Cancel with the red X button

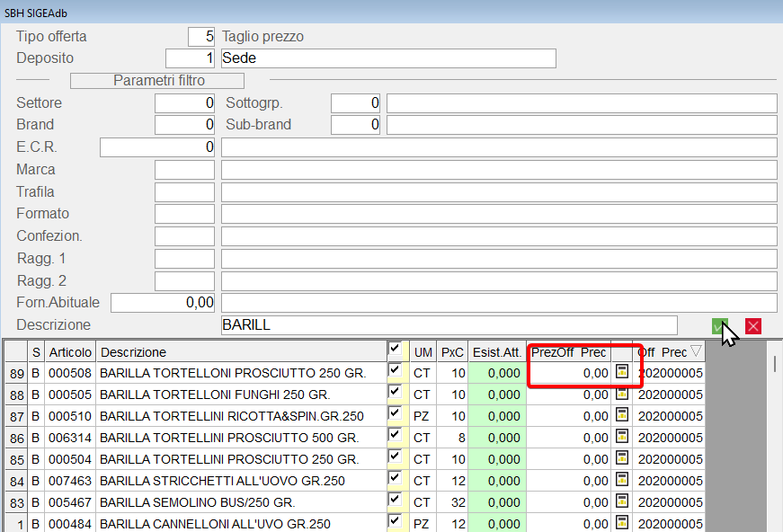(753, 326)
